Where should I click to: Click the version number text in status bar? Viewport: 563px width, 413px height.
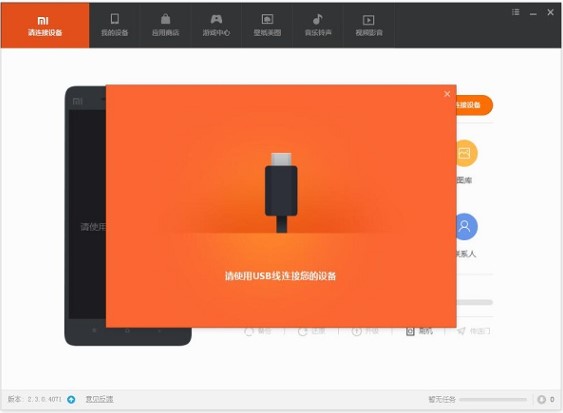35,399
